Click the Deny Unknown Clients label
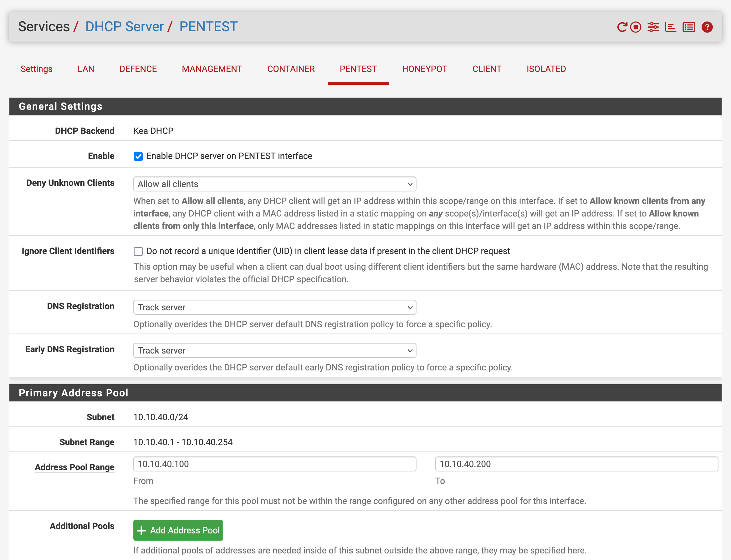 click(70, 183)
